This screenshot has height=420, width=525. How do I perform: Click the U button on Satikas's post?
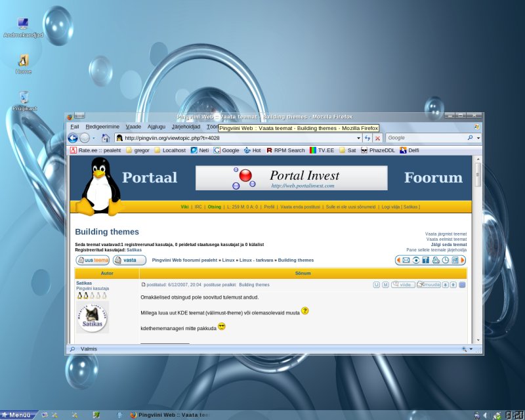pyautogui.click(x=376, y=285)
